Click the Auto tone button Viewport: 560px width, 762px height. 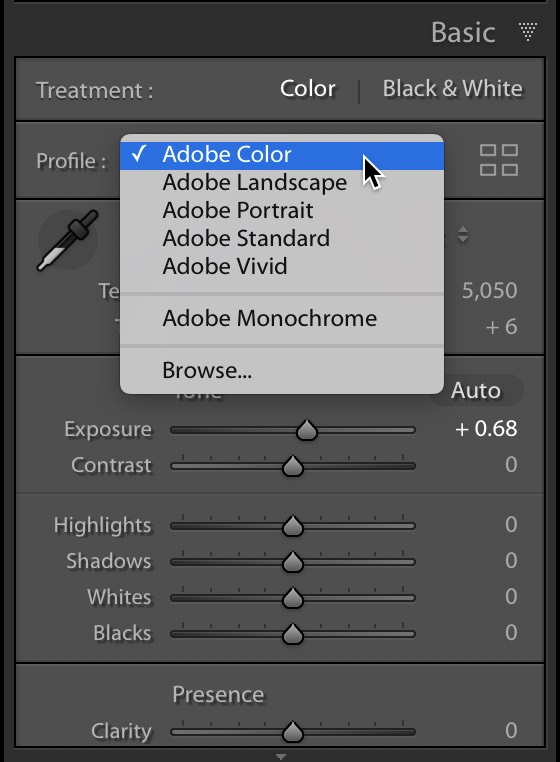[476, 390]
